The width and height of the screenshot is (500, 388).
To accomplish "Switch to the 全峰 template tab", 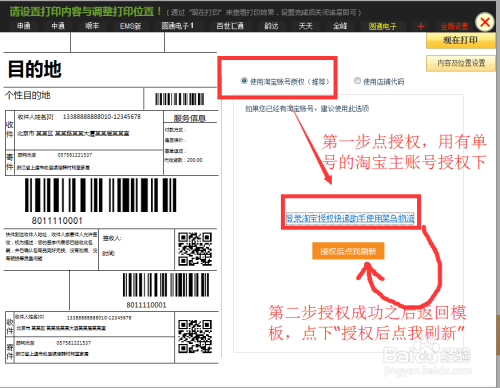I will [x=340, y=26].
